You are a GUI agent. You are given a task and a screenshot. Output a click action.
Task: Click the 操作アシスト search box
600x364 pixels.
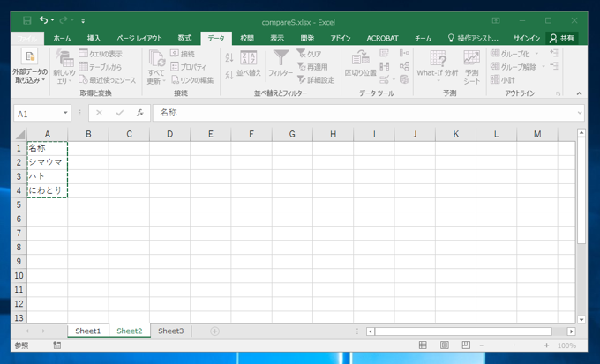pos(473,38)
